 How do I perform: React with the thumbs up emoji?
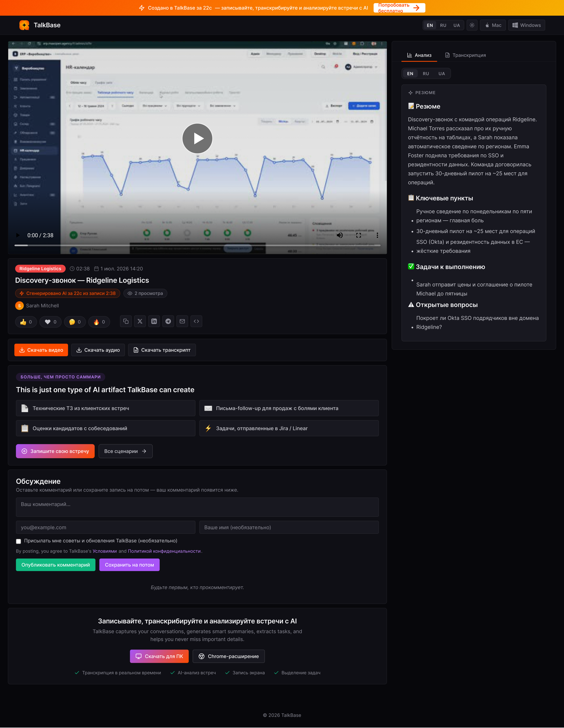pyautogui.click(x=26, y=322)
